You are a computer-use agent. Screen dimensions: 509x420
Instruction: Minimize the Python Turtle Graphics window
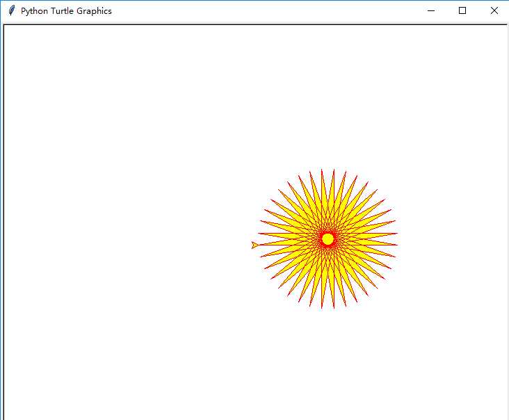(430, 10)
